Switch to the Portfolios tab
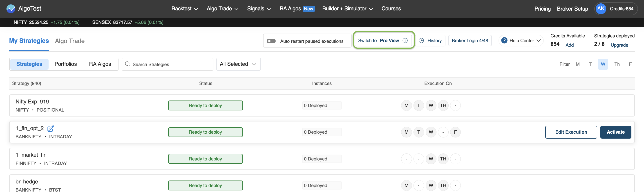 [65, 64]
